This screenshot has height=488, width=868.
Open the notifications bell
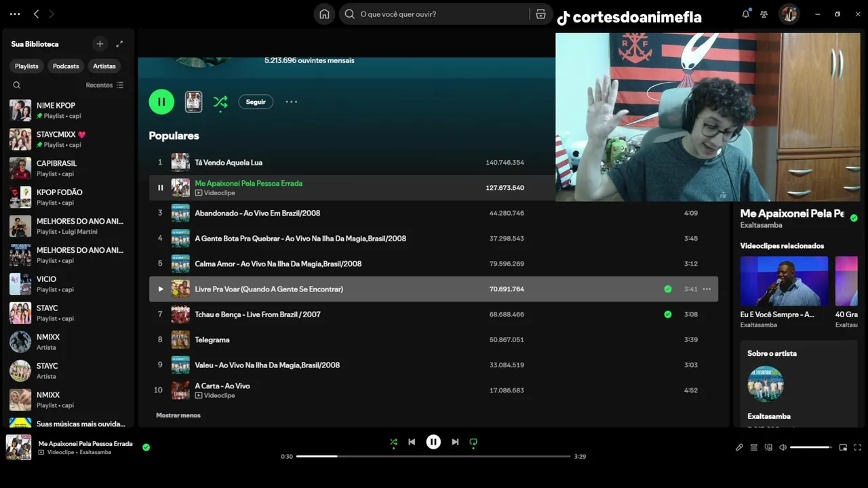click(x=745, y=14)
